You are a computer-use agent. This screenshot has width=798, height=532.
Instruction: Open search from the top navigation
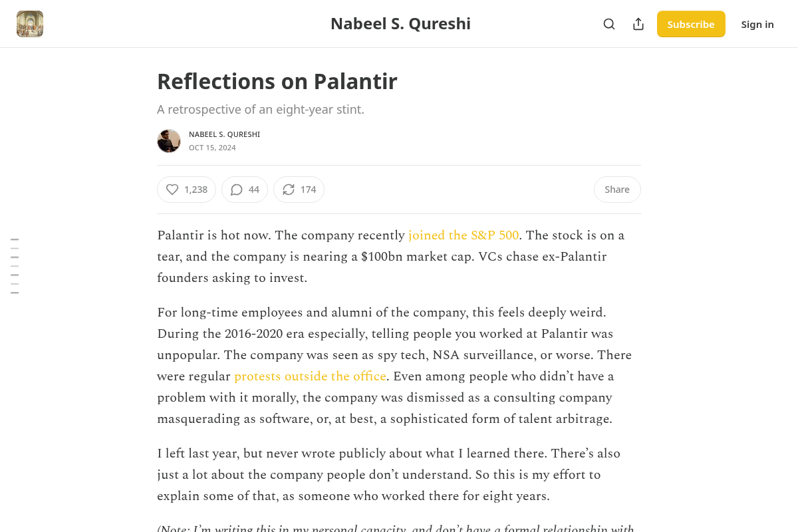[609, 24]
